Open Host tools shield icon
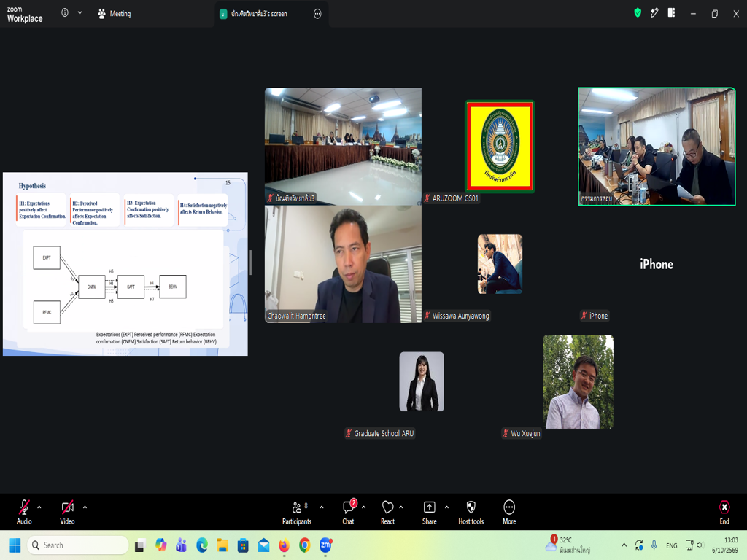This screenshot has height=560, width=747. (x=471, y=507)
